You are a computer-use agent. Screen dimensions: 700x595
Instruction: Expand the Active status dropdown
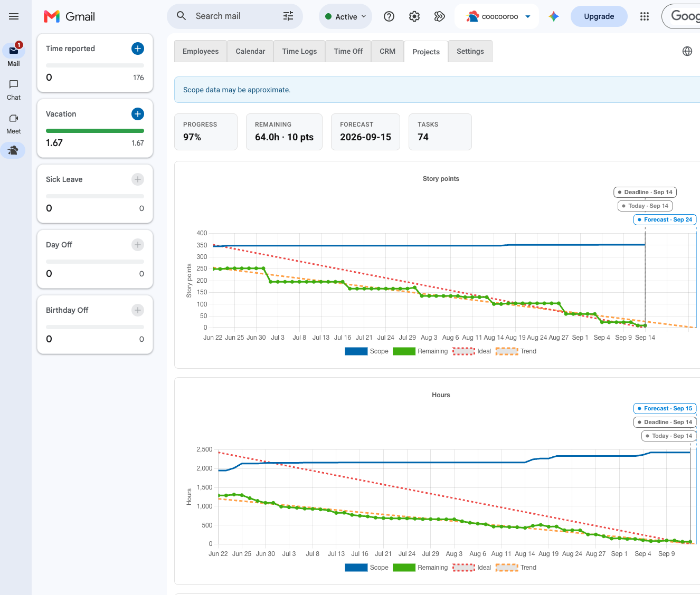coord(345,16)
